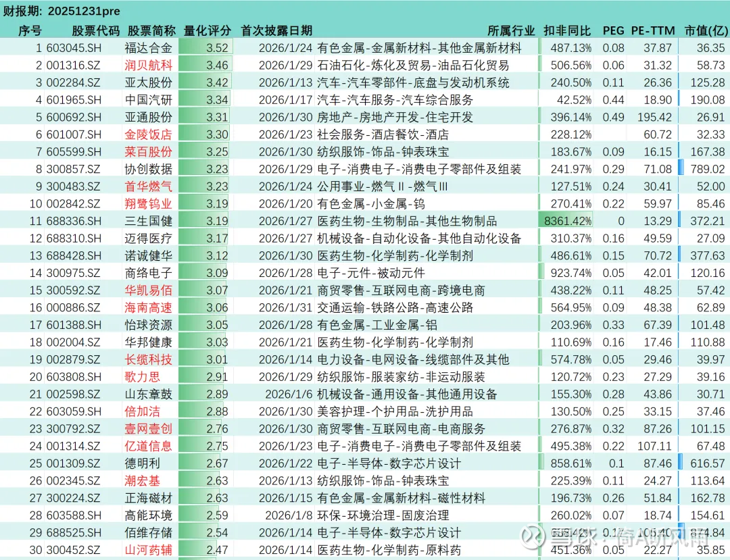730x560 pixels.
Task: Click stock code 300452.SZ
Action: pos(73,551)
